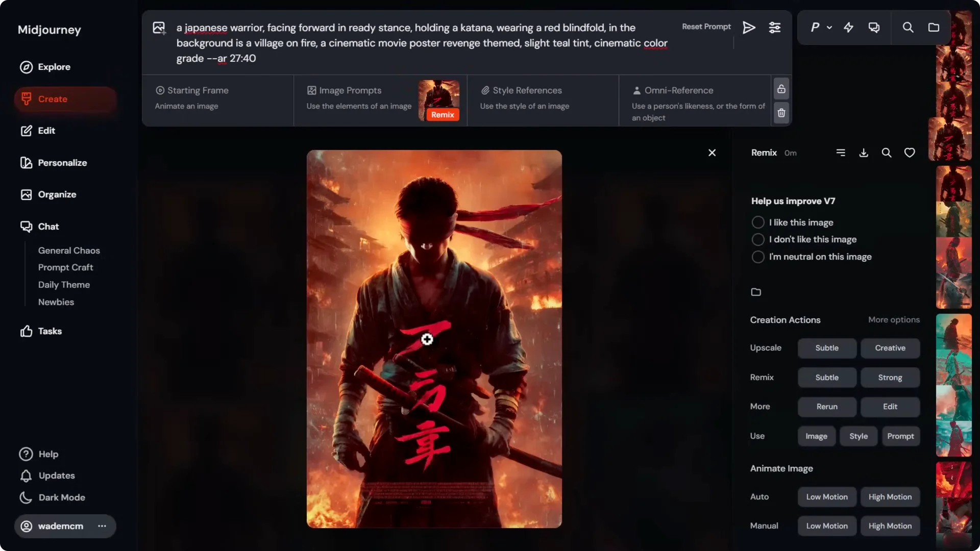This screenshot has height=551, width=980.
Task: Open chat conversations icon in the top bar
Action: click(x=874, y=27)
